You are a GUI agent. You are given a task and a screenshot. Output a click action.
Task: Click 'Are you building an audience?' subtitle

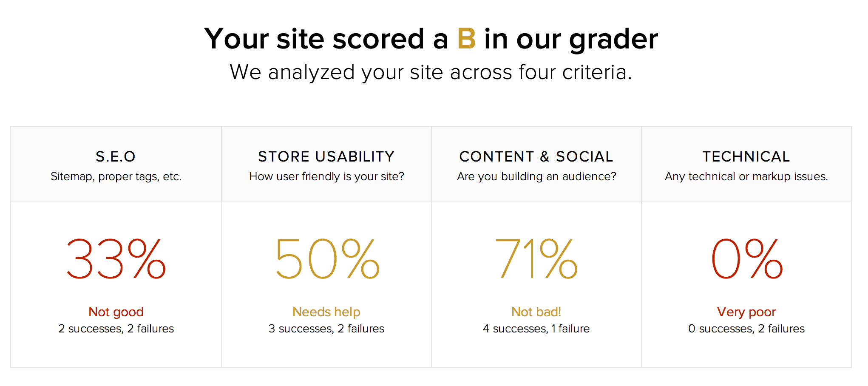(x=536, y=176)
